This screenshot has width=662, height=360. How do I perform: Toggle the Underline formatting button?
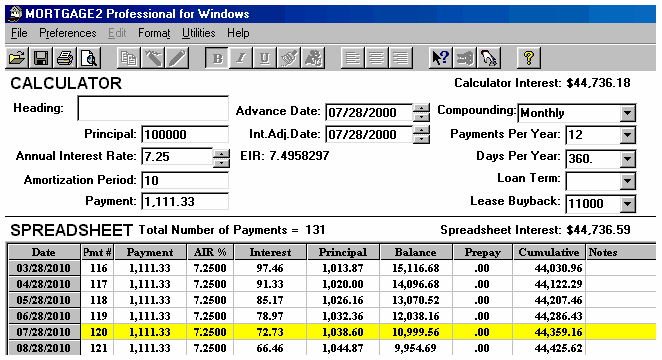coord(265,58)
